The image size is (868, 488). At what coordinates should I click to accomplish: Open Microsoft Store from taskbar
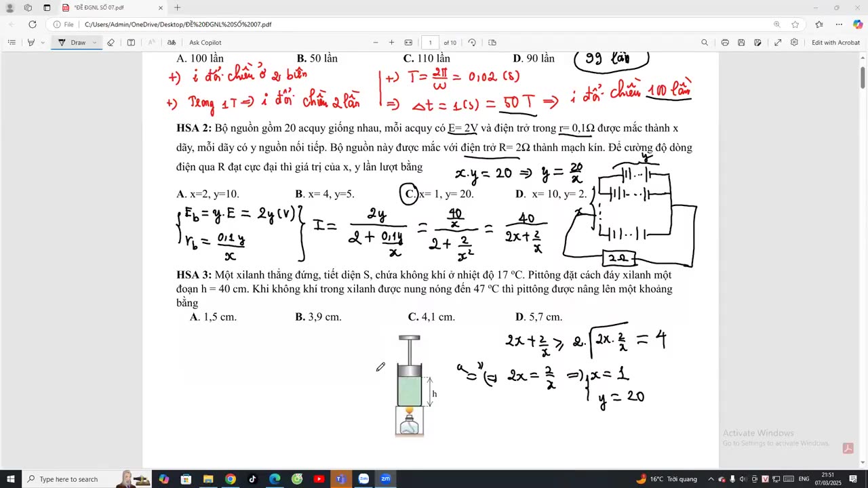[x=186, y=479]
